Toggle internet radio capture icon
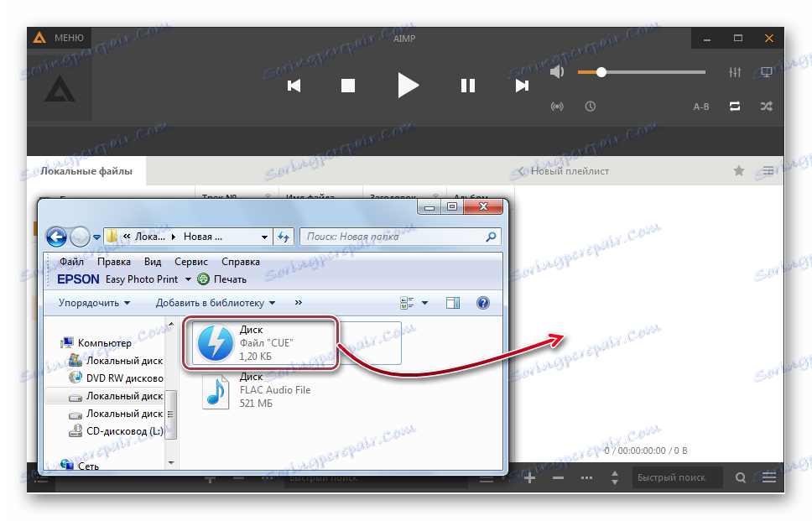This screenshot has height=521, width=812. [557, 107]
